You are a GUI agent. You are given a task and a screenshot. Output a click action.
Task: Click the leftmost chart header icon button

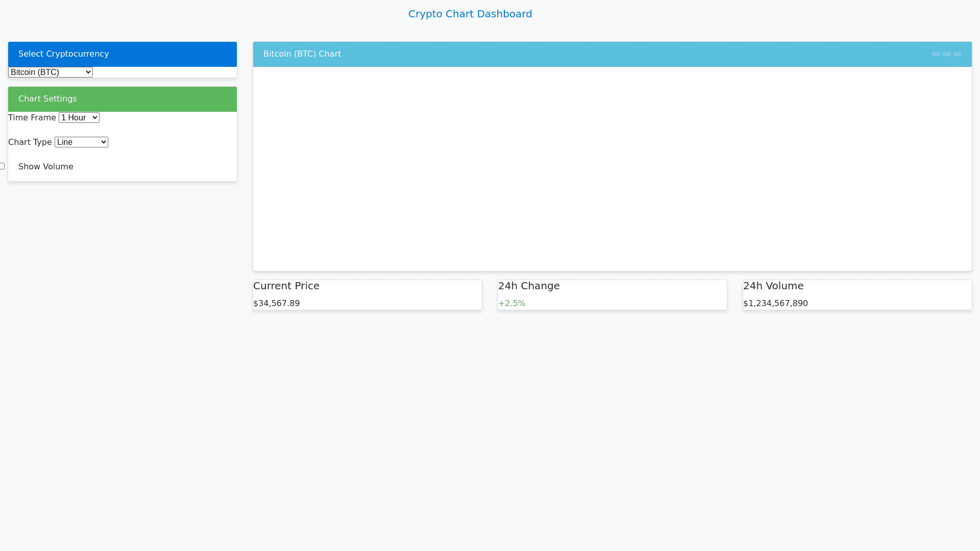point(936,54)
